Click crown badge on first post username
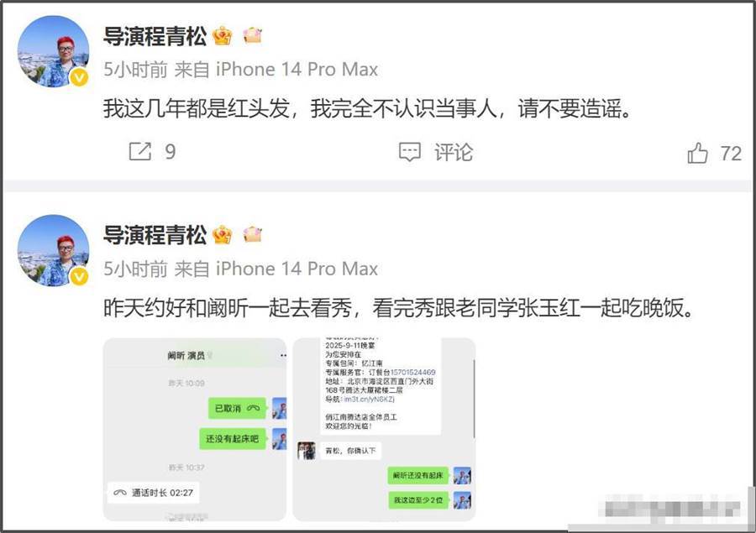The height and width of the screenshot is (533, 756). click(x=223, y=35)
